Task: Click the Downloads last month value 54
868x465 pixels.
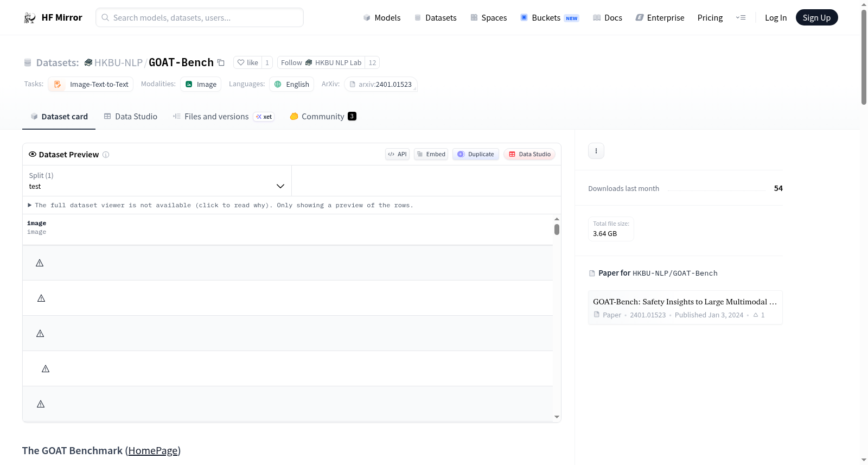Action: pos(778,188)
